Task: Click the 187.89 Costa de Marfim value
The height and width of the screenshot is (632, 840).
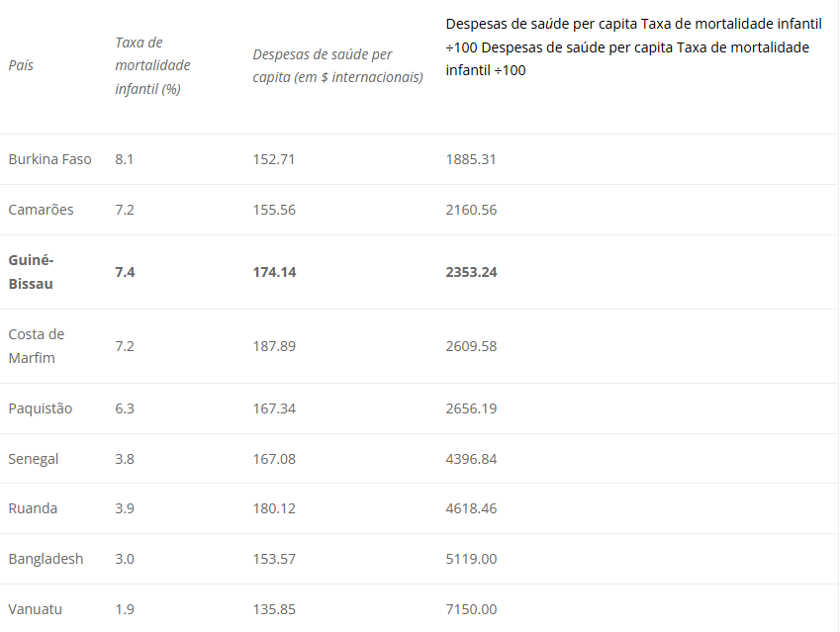Action: [x=274, y=346]
